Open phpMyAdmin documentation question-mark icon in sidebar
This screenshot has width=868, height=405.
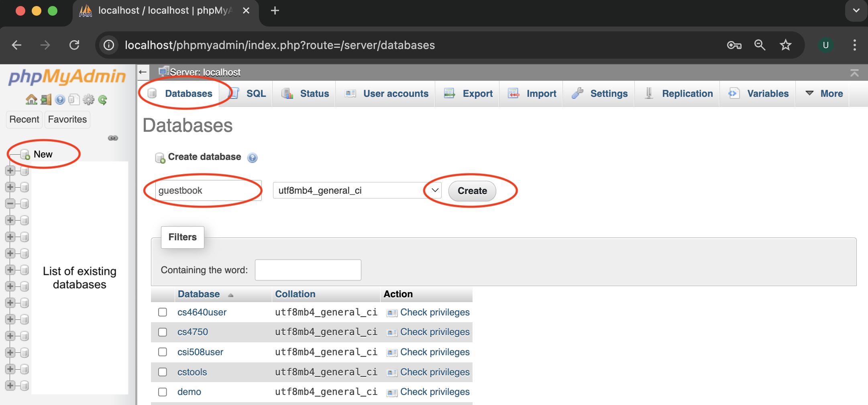(x=60, y=100)
